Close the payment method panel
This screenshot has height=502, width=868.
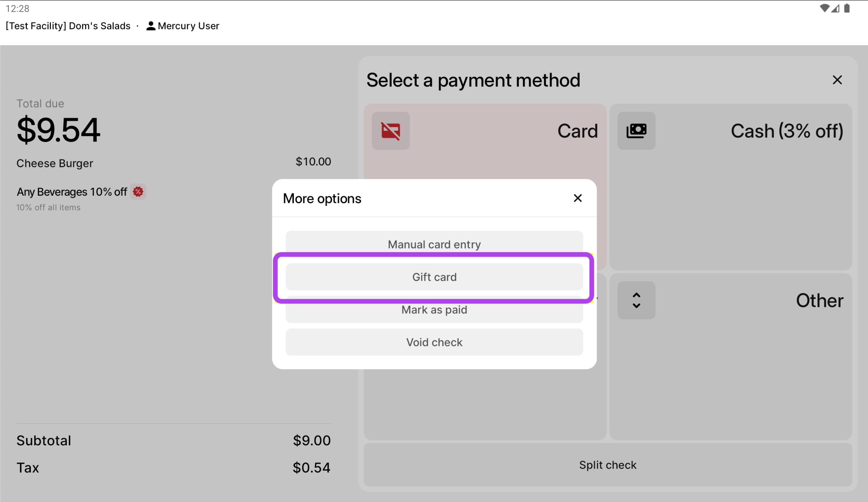pyautogui.click(x=837, y=80)
